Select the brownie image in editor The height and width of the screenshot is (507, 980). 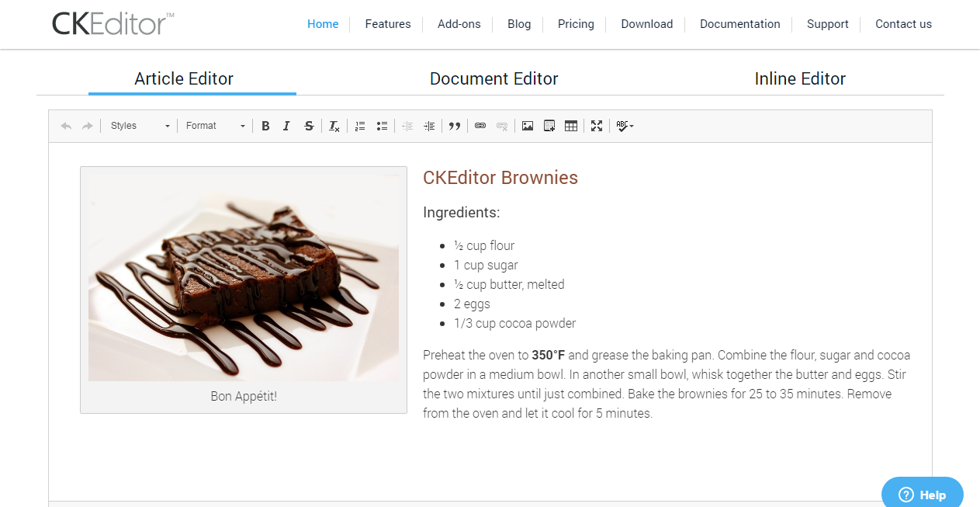click(x=244, y=278)
